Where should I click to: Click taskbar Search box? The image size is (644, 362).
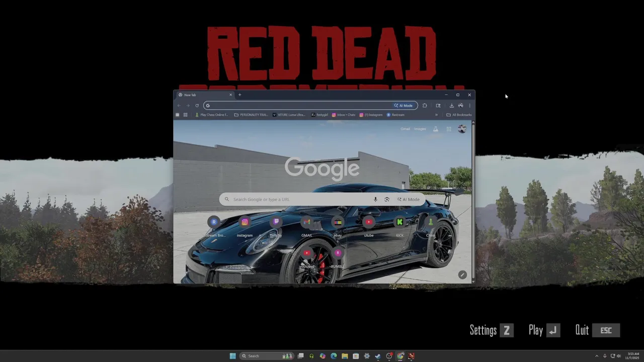pyautogui.click(x=268, y=356)
